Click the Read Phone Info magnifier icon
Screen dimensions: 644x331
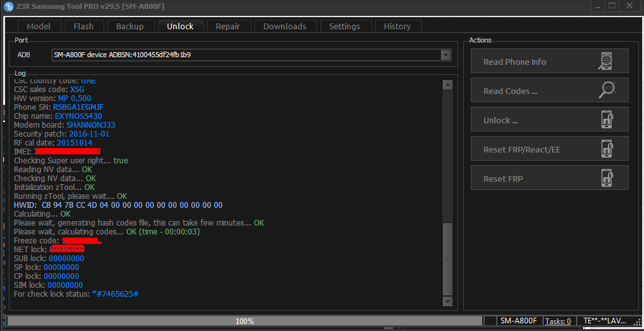pos(606,61)
